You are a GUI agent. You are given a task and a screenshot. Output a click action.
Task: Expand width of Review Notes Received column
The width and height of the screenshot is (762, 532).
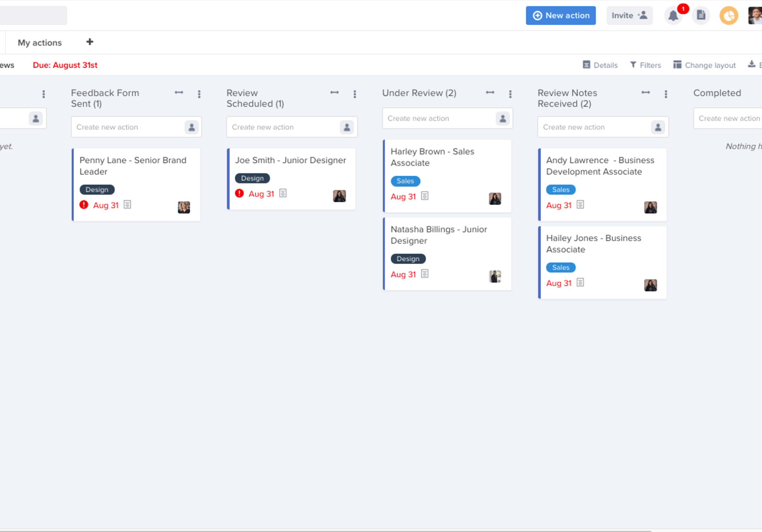click(646, 92)
